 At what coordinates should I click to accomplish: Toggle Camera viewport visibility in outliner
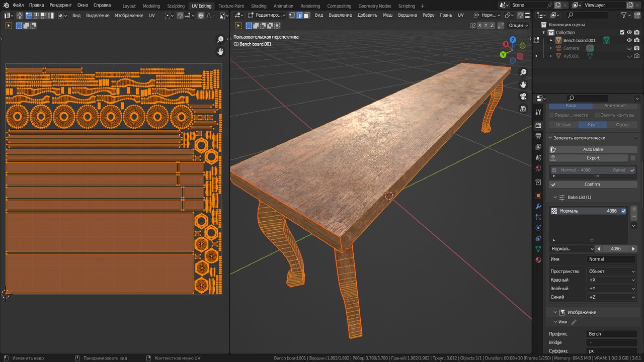[629, 48]
